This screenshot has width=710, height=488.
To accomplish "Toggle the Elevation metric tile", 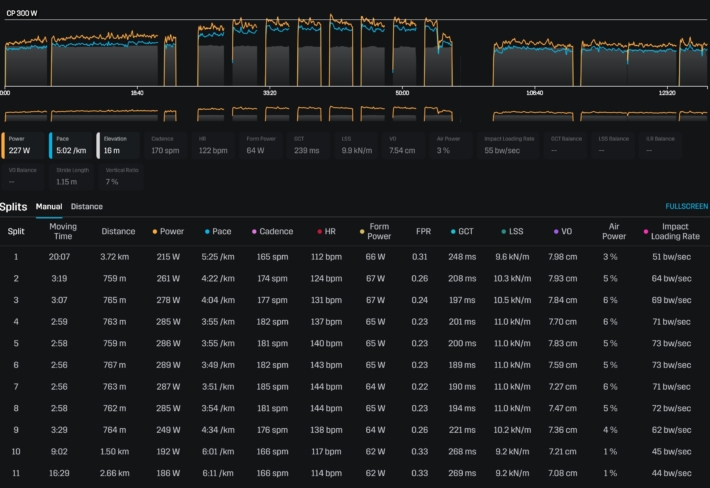I will point(119,146).
